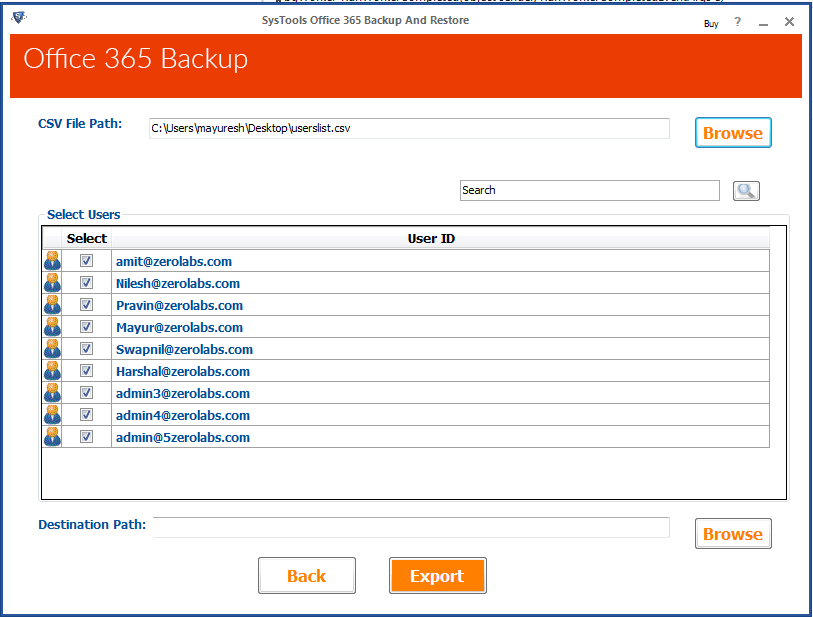
Task: Click the Buy link in title bar
Action: 711,24
